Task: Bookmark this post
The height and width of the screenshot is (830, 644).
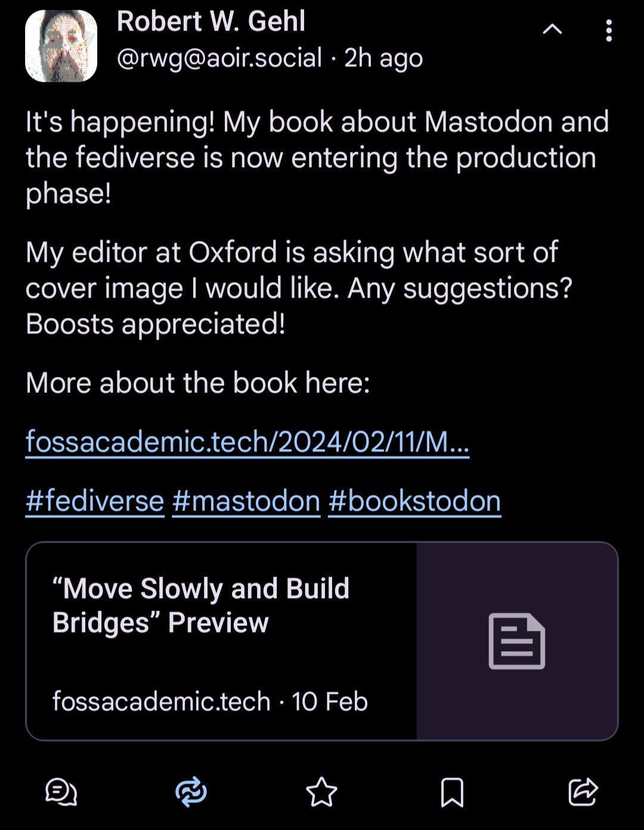Action: pyautogui.click(x=452, y=792)
